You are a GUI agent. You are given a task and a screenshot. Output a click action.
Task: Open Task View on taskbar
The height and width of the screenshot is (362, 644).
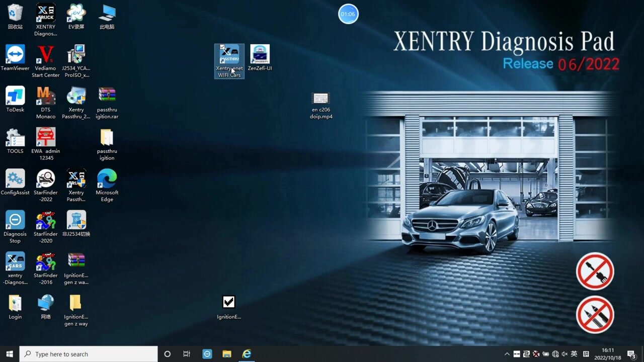pos(187,354)
